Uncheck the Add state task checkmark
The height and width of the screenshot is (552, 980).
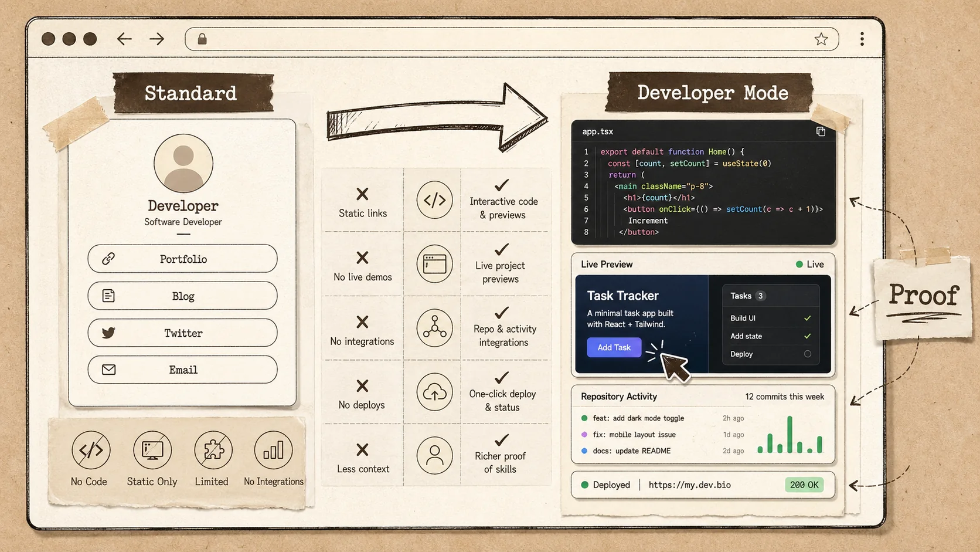click(x=807, y=336)
